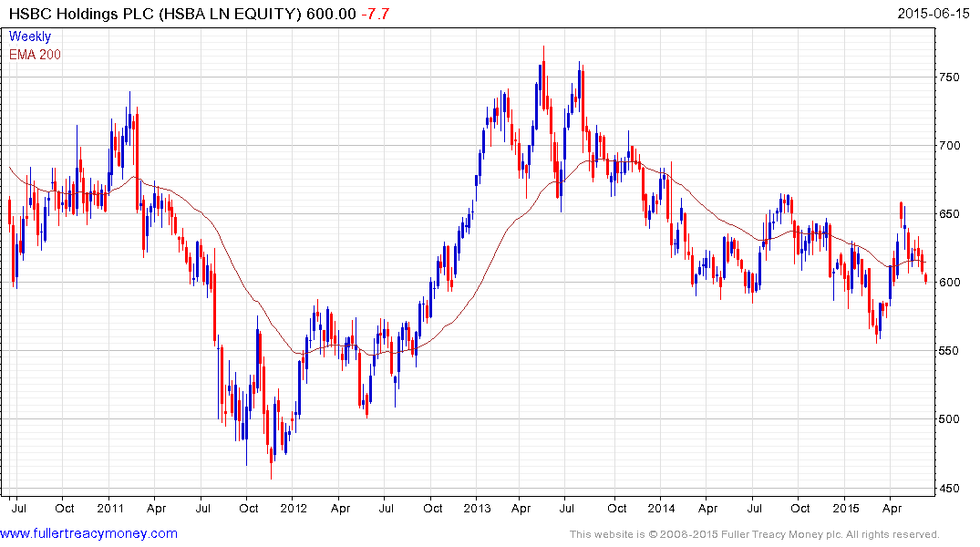The width and height of the screenshot is (980, 547).
Task: Click the -7.7 price change value
Action: (x=375, y=14)
